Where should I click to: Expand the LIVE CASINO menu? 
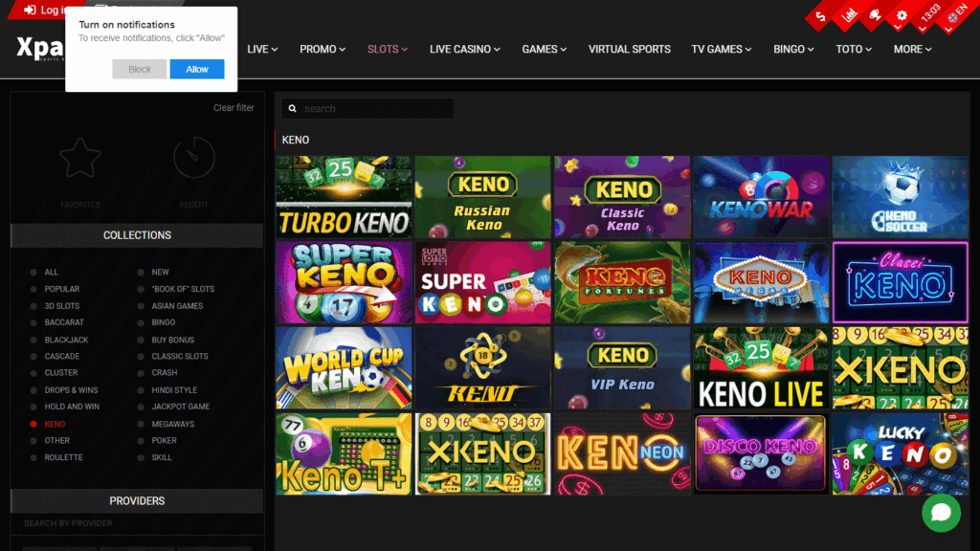point(464,50)
